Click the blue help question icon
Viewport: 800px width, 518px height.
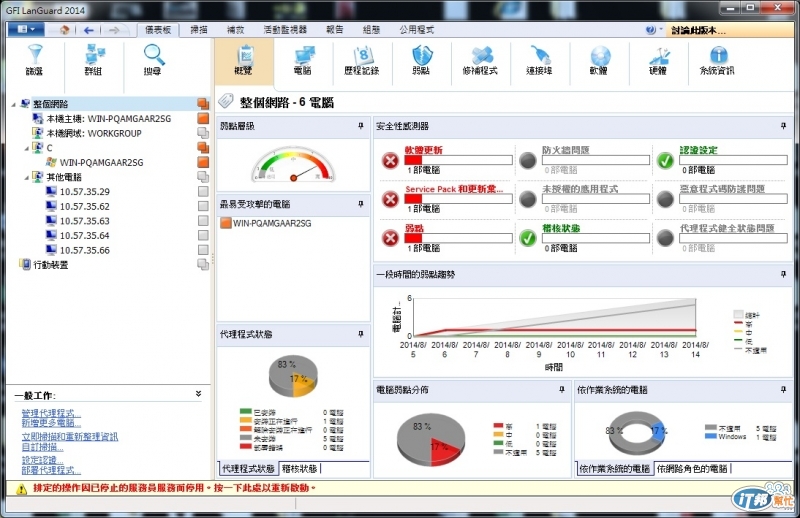pos(651,30)
